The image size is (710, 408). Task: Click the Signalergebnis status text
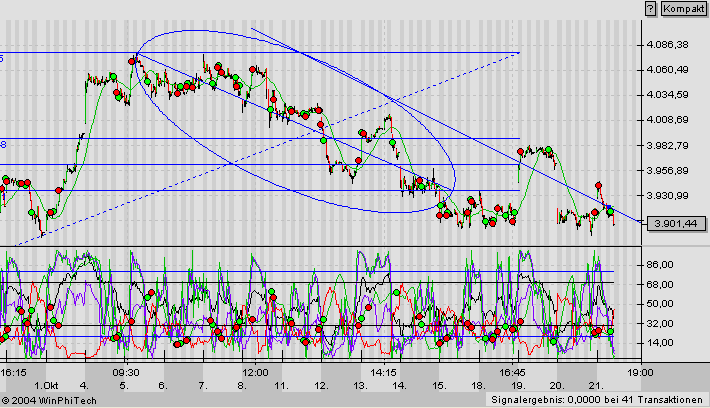click(x=597, y=400)
